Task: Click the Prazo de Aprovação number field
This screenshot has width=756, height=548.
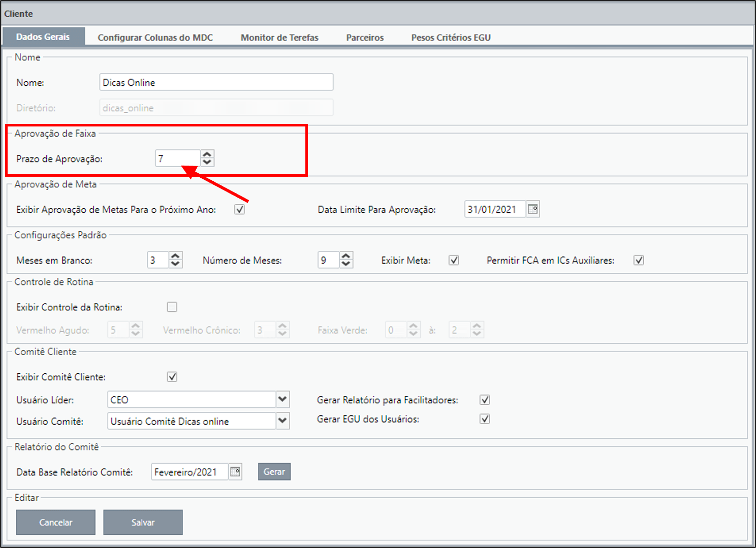Action: click(x=178, y=158)
